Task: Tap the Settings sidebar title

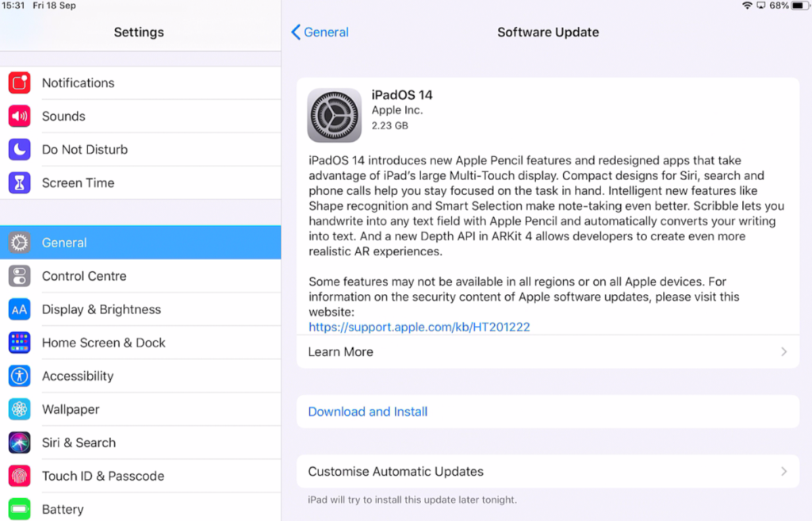Action: (x=139, y=32)
